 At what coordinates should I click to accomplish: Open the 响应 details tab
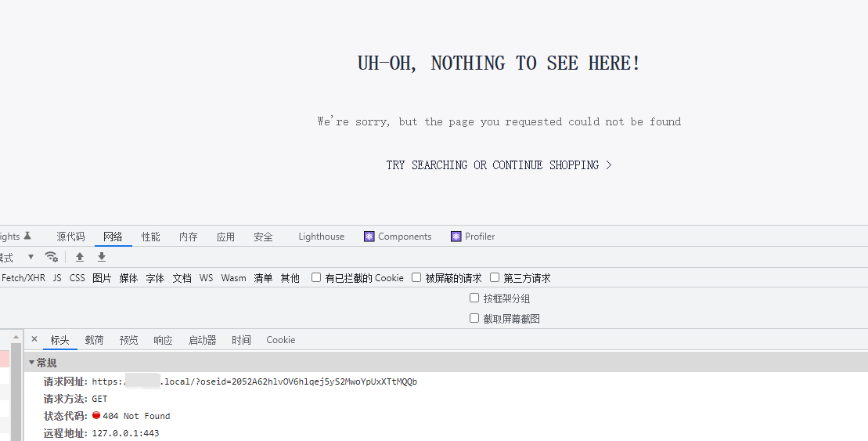tap(164, 340)
